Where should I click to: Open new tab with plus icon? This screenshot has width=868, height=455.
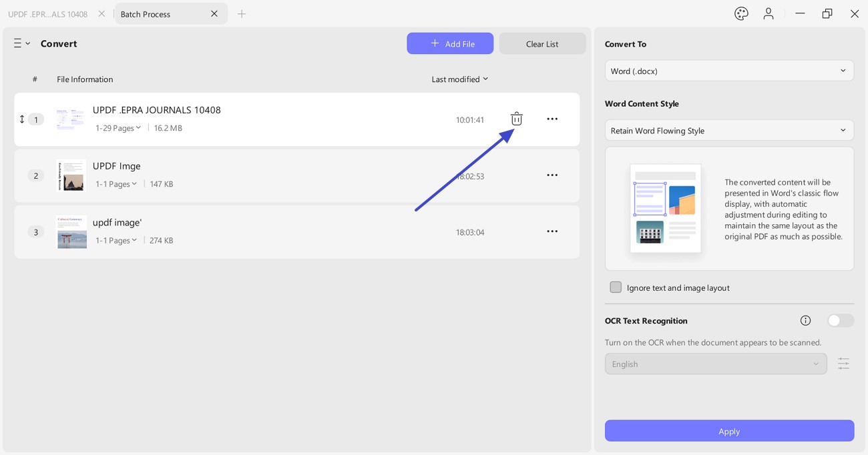pyautogui.click(x=242, y=13)
